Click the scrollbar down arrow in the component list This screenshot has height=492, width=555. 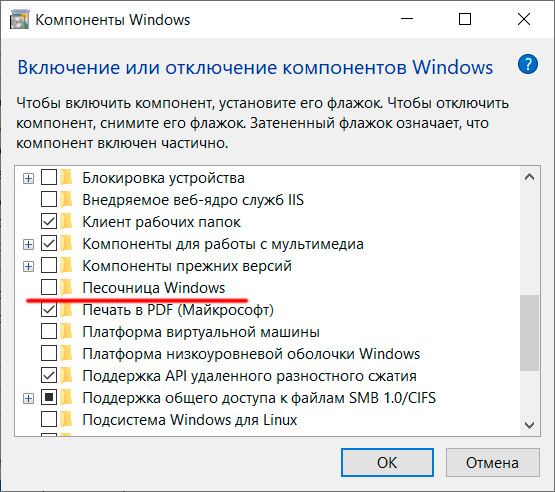[x=529, y=425]
